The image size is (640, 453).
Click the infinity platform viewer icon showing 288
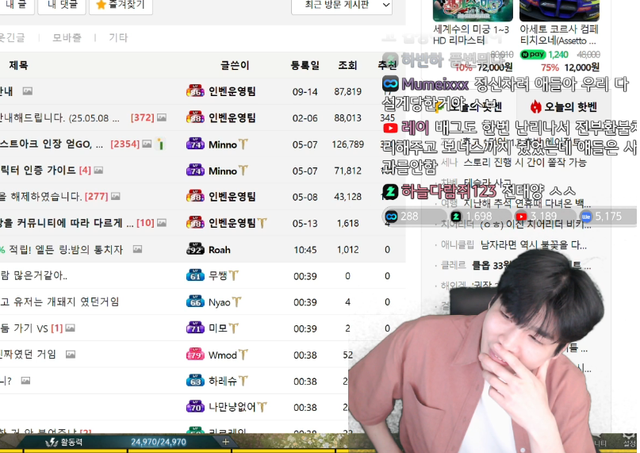pos(391,215)
